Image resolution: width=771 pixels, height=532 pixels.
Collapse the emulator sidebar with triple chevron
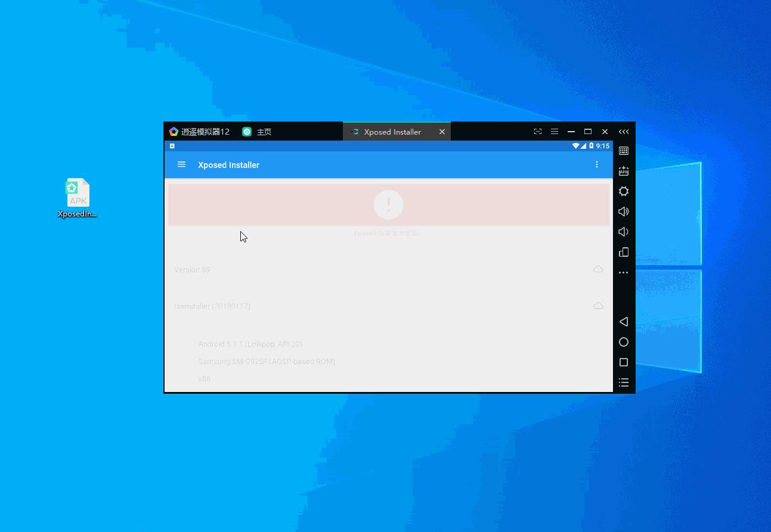pyautogui.click(x=624, y=132)
